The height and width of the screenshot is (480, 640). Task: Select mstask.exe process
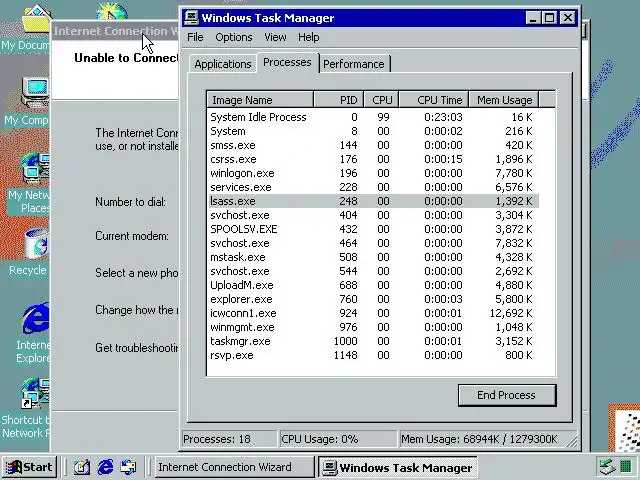[x=373, y=257]
